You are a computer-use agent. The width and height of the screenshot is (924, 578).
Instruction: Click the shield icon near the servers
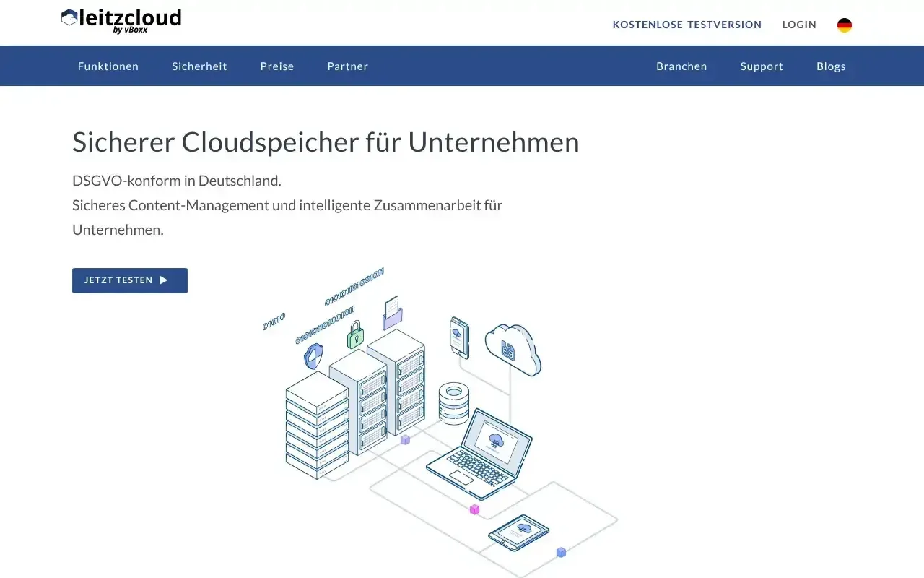312,357
